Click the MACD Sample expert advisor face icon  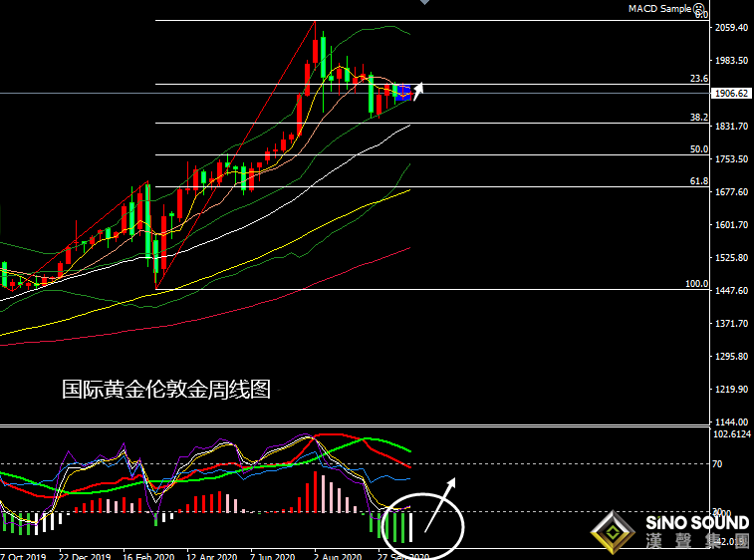click(697, 8)
